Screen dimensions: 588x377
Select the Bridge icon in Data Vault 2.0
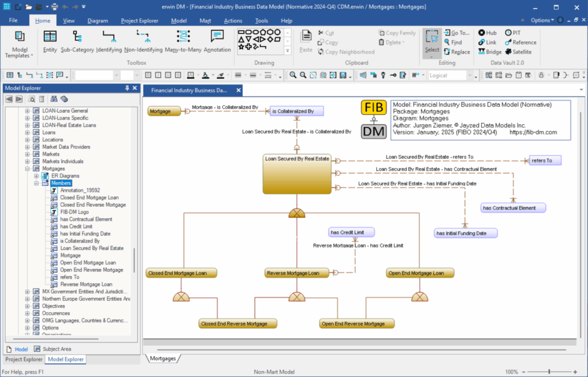pos(487,51)
